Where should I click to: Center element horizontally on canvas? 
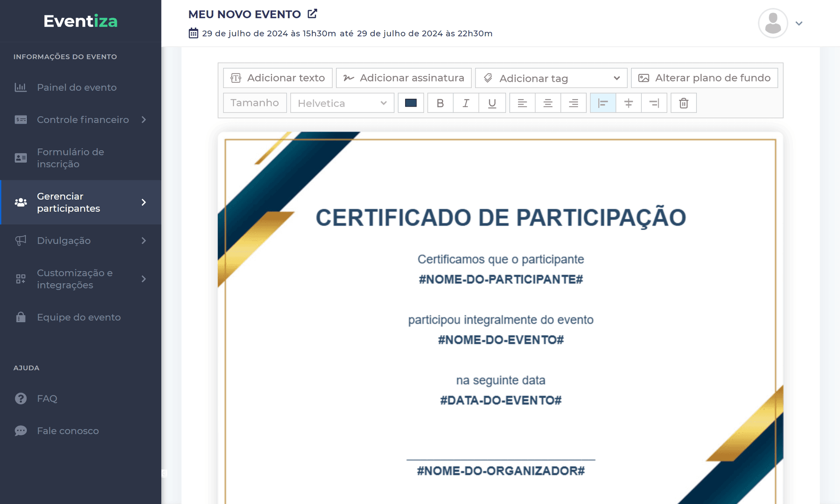tap(628, 103)
